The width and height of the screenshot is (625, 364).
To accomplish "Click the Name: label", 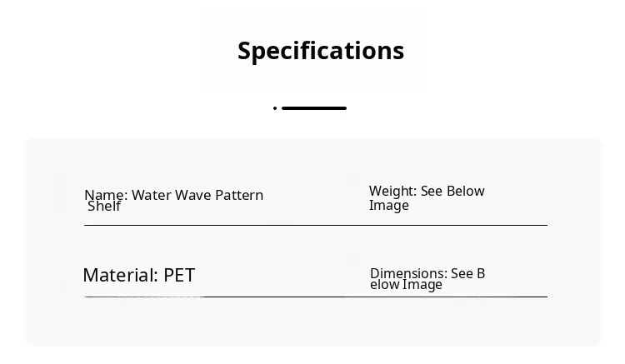I will tap(106, 195).
